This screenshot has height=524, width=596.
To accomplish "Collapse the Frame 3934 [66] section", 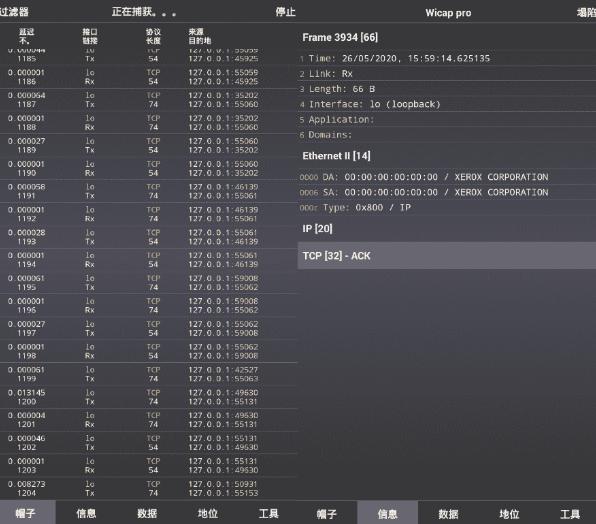I will pyautogui.click(x=447, y=37).
